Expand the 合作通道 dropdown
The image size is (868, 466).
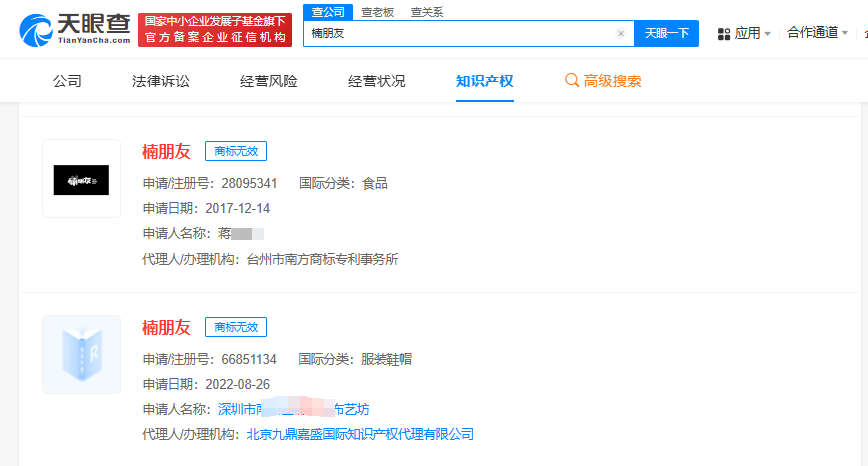click(817, 33)
